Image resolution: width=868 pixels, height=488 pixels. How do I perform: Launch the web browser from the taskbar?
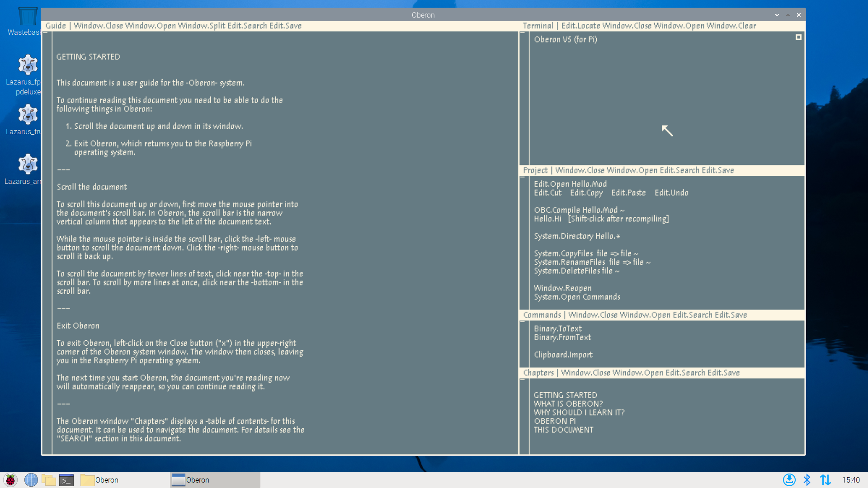pyautogui.click(x=31, y=480)
